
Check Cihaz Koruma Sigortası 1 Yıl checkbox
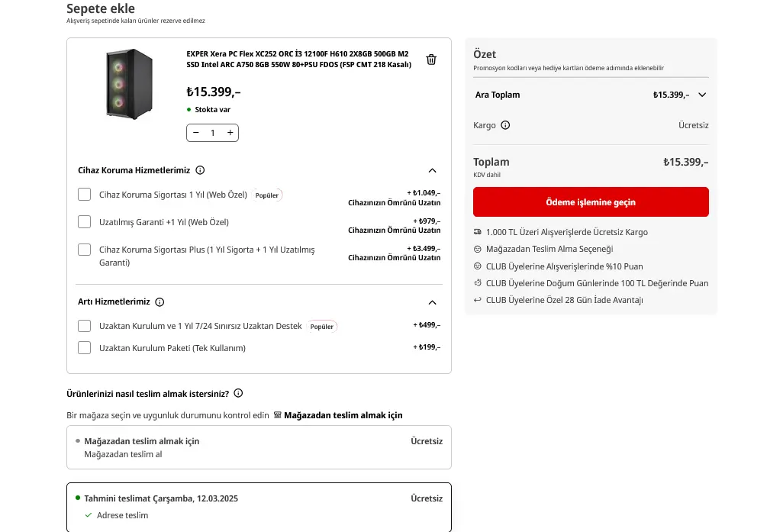pyautogui.click(x=85, y=195)
